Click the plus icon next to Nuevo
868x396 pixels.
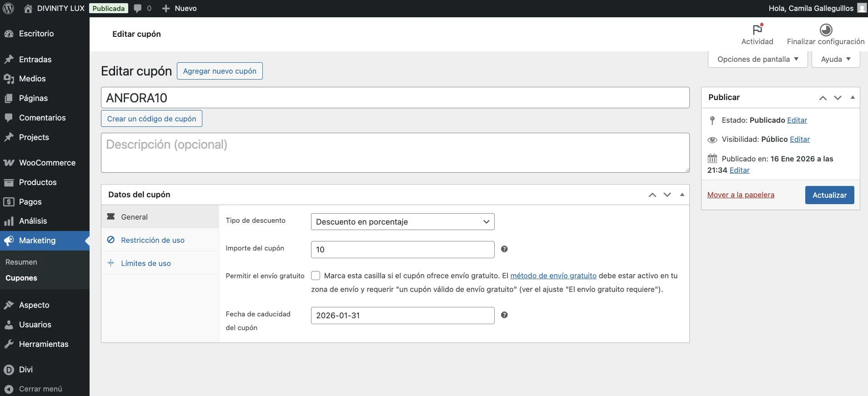click(x=166, y=8)
